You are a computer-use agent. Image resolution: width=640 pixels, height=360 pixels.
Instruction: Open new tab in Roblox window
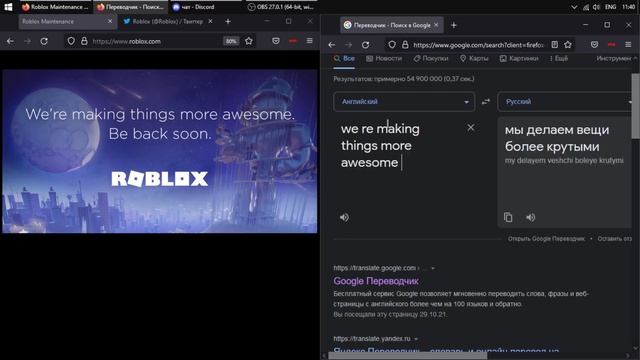pyautogui.click(x=228, y=21)
